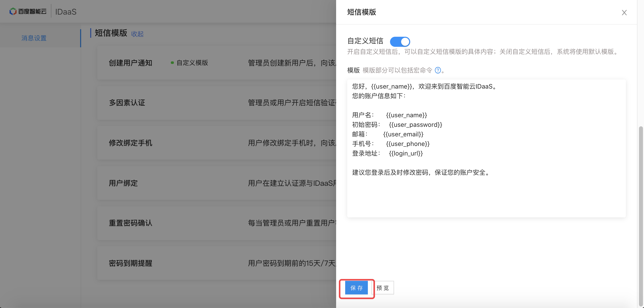This screenshot has width=644, height=308.
Task: Open the 创建用户通知 template row
Action: click(x=131, y=63)
